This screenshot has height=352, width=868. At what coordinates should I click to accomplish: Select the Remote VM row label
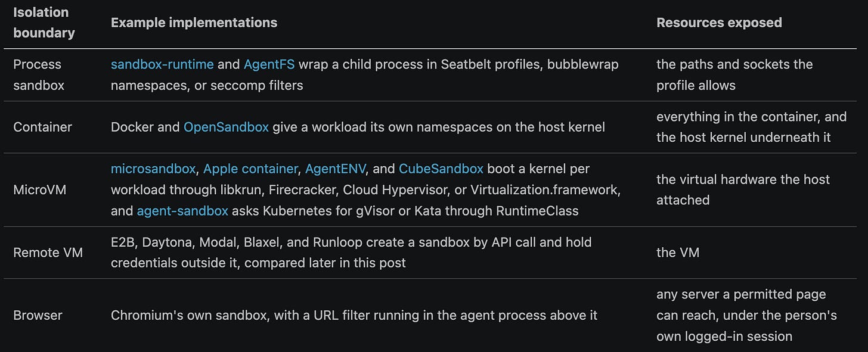coord(48,253)
